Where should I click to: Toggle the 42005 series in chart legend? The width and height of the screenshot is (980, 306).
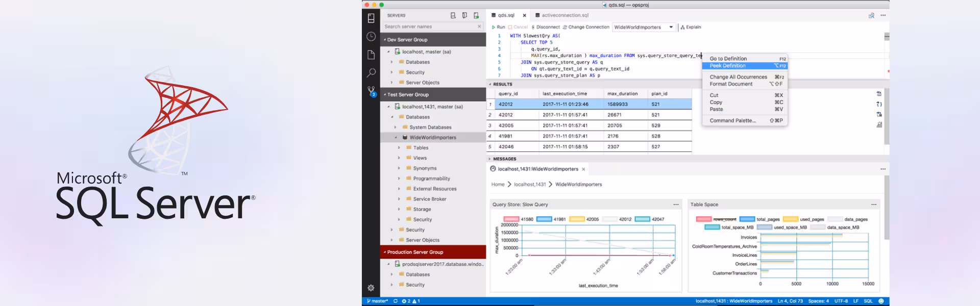(x=584, y=219)
